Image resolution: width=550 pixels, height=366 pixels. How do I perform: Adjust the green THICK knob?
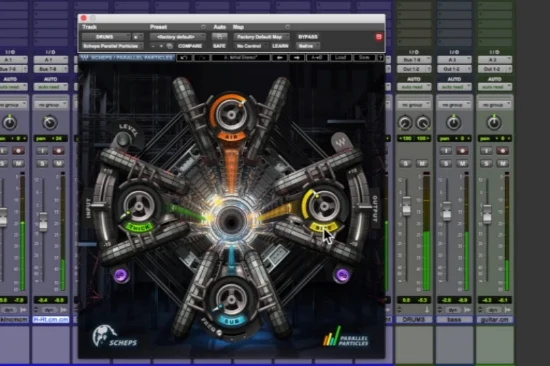139,205
